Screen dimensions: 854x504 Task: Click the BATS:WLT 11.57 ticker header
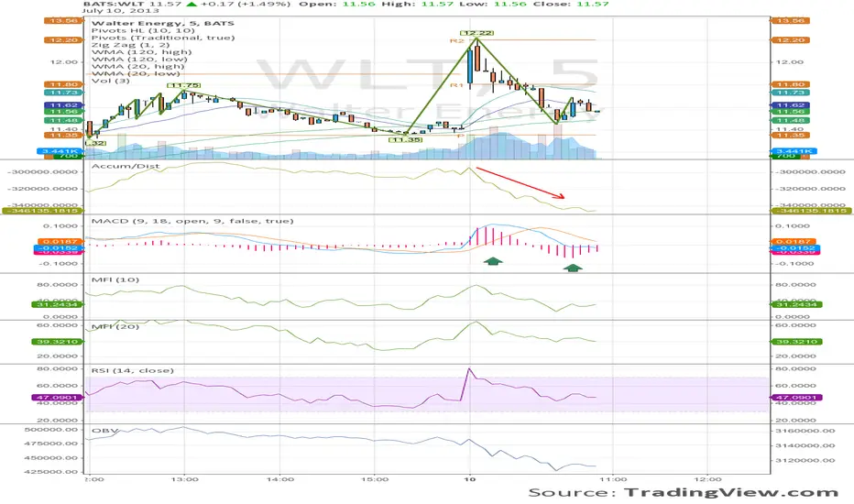pos(133,4)
